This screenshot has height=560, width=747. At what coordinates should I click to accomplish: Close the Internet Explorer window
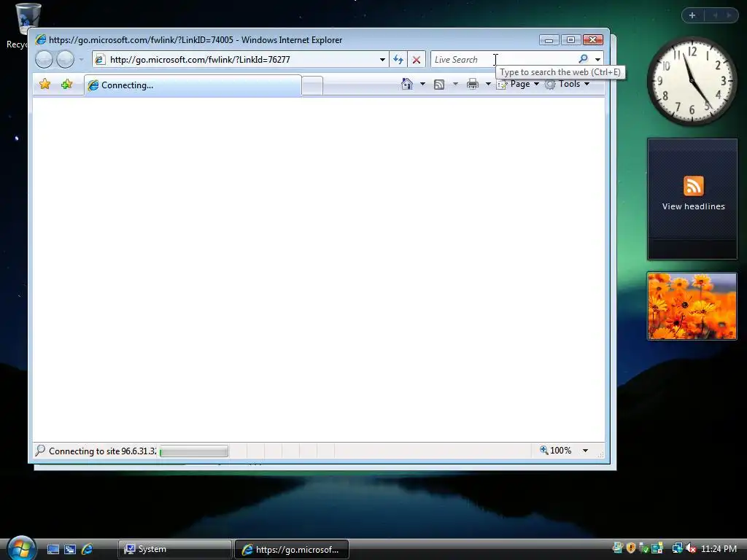(593, 40)
